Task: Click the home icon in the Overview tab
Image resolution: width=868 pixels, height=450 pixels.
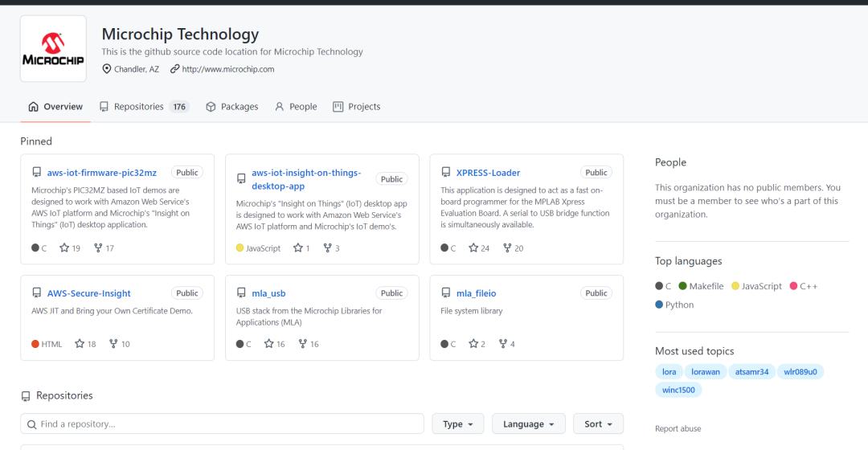Action: coord(33,106)
